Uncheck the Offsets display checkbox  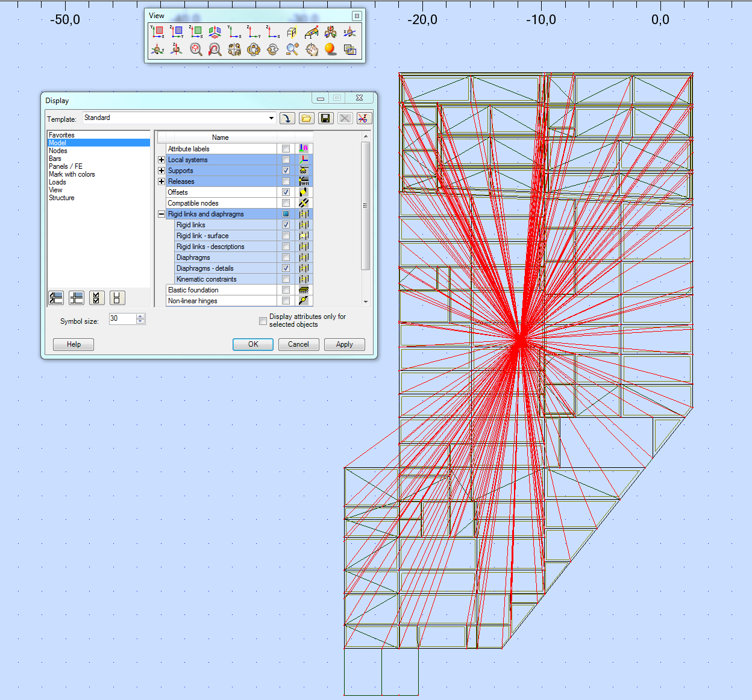point(286,192)
